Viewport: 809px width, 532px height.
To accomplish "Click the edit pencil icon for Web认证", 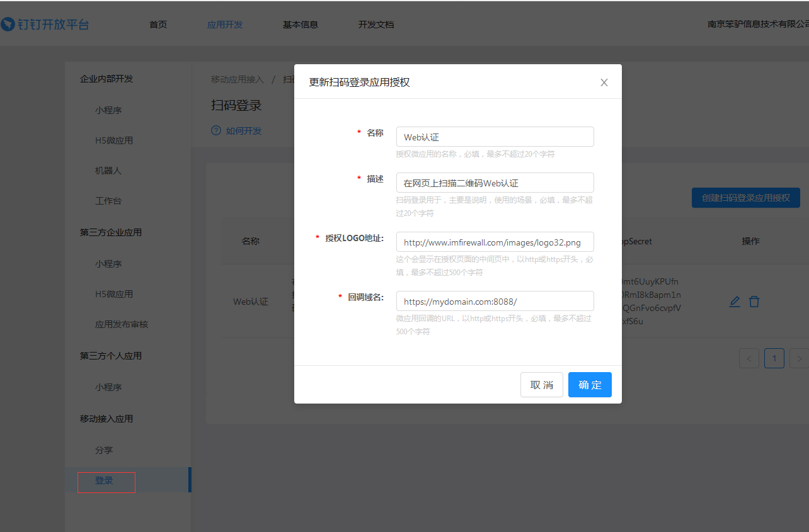I will point(735,302).
